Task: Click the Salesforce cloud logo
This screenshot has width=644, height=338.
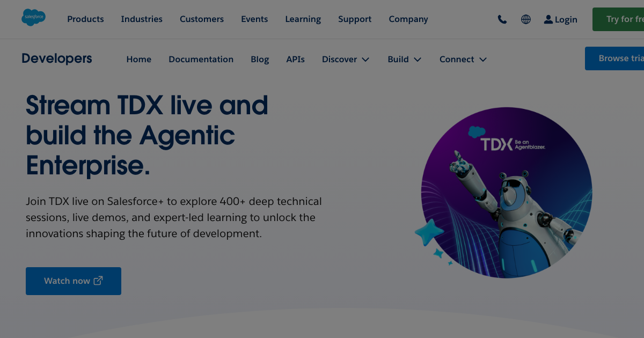Action: pos(33,17)
